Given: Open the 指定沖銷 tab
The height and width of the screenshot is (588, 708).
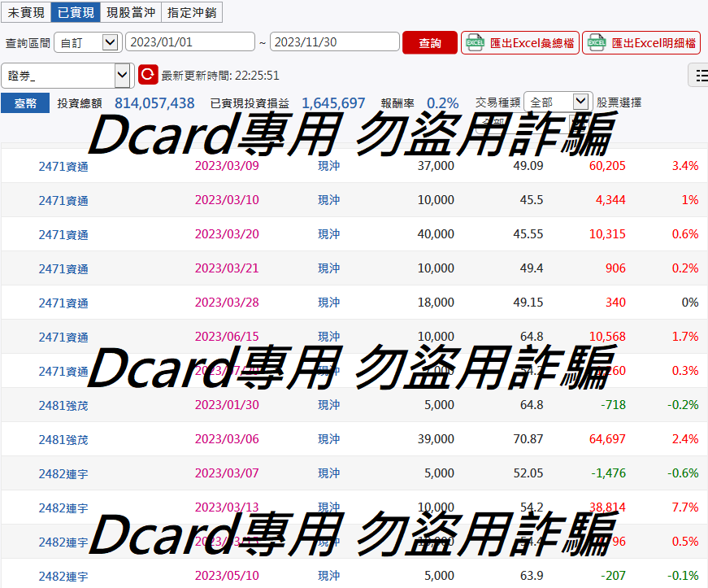Looking at the screenshot, I should (x=192, y=12).
